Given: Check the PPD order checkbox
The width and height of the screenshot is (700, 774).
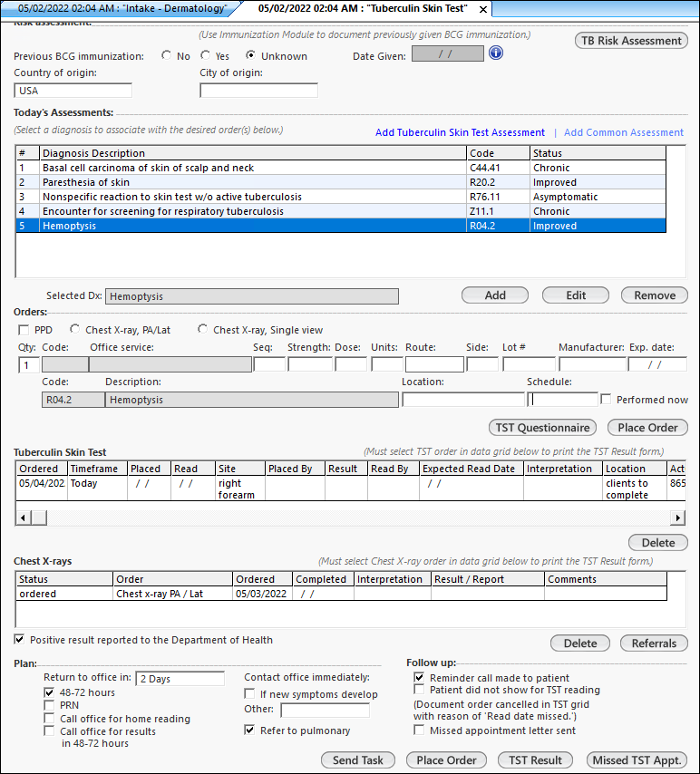Looking at the screenshot, I should pos(24,330).
